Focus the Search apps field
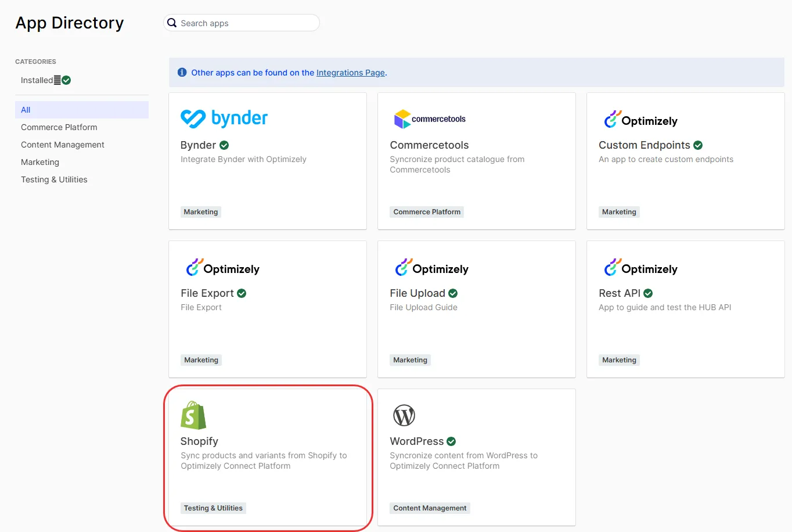This screenshot has width=792, height=532. [x=242, y=23]
